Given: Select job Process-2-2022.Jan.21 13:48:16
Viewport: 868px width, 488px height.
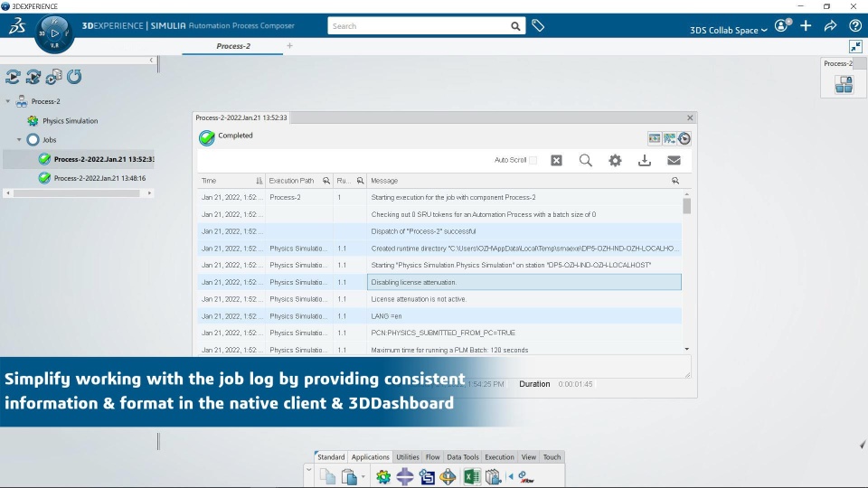Looking at the screenshot, I should tap(99, 178).
